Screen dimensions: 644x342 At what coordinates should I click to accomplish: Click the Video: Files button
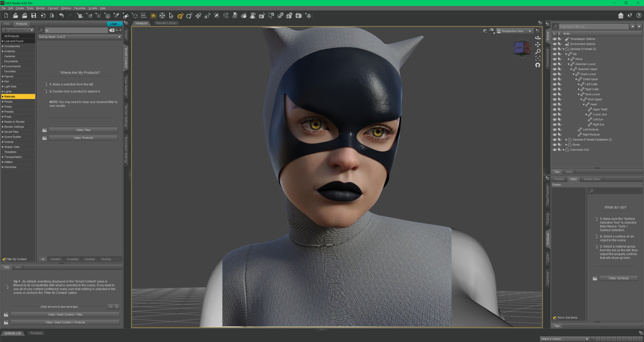83,130
